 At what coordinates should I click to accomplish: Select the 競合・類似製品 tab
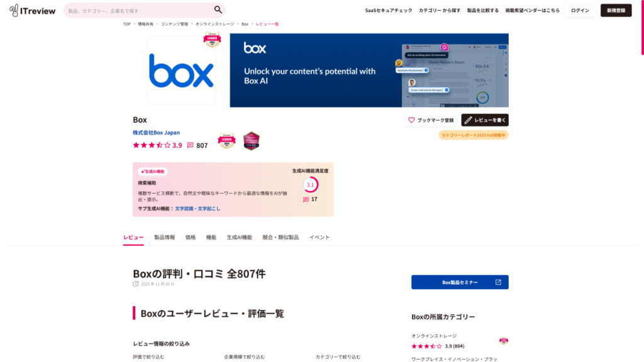280,238
